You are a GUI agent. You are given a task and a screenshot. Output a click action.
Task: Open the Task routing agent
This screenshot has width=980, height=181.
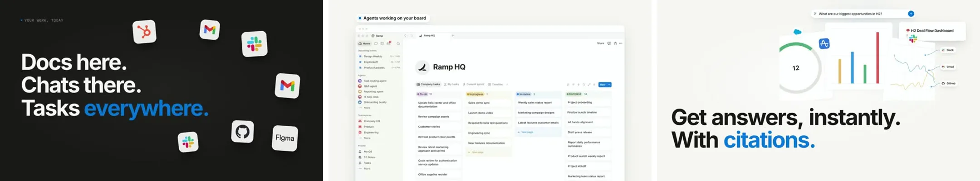[x=372, y=81]
